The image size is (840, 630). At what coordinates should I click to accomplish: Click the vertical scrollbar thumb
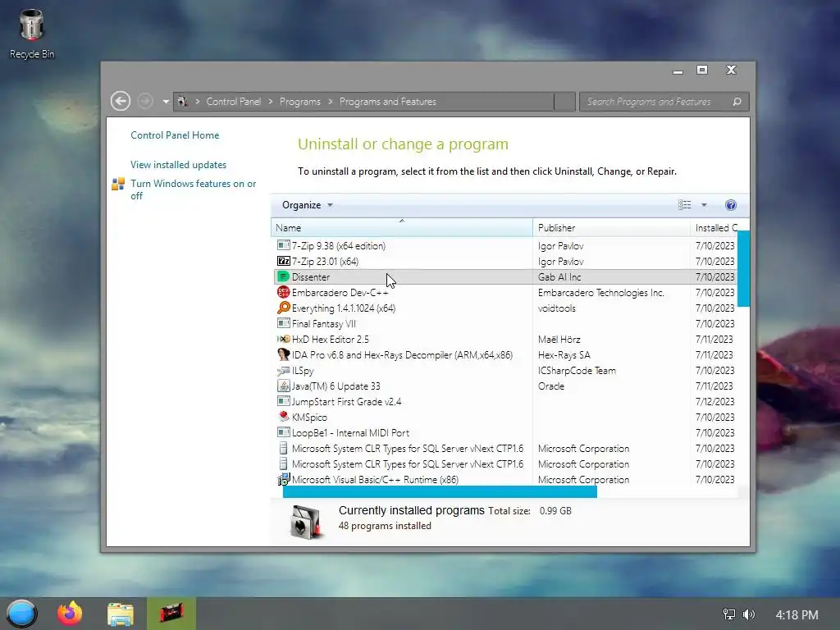[x=743, y=268]
